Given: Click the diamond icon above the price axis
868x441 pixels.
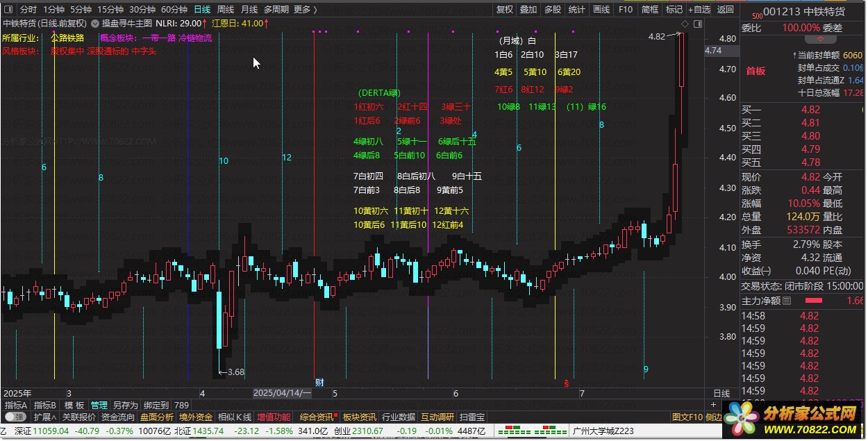Looking at the screenshot, I should point(685,24).
